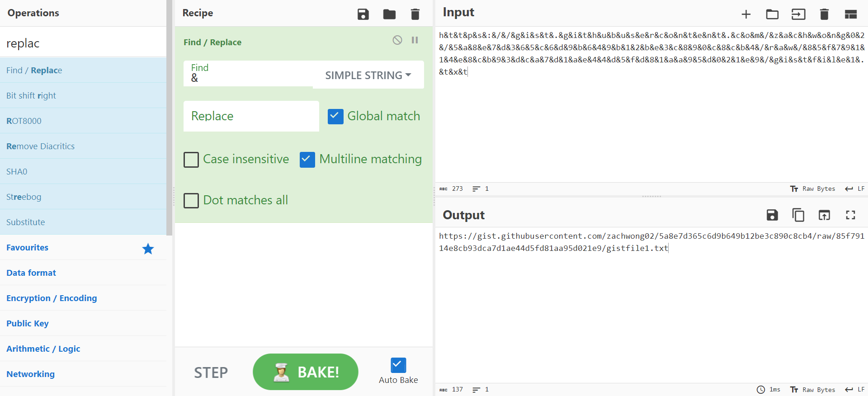Image resolution: width=868 pixels, height=396 pixels.
Task: Replace input with output
Action: click(824, 215)
